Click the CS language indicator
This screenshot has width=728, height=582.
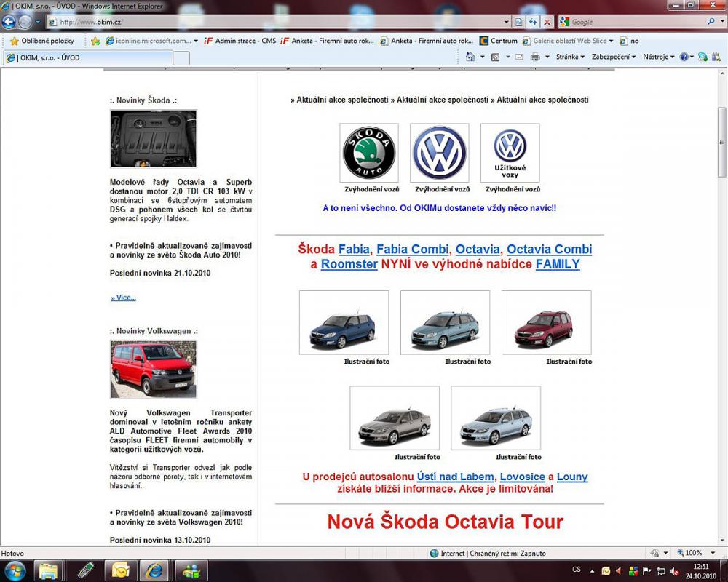click(576, 570)
